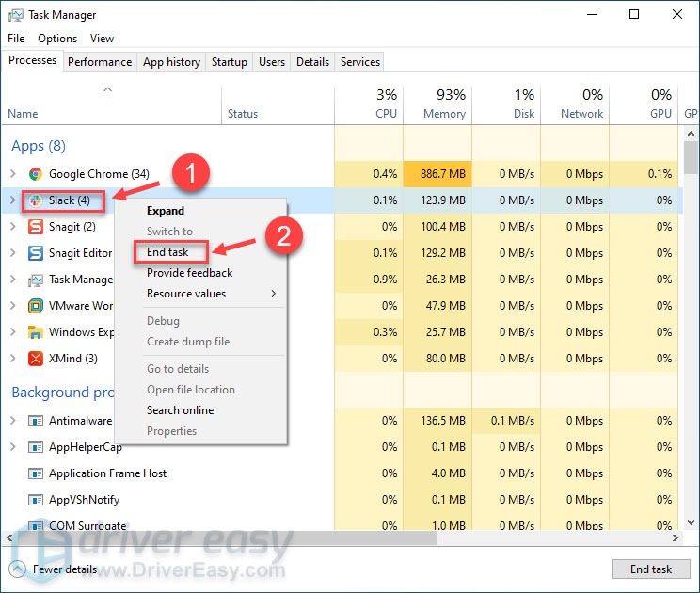
Task: Expand the Windows Explorer process group
Action: tap(13, 331)
